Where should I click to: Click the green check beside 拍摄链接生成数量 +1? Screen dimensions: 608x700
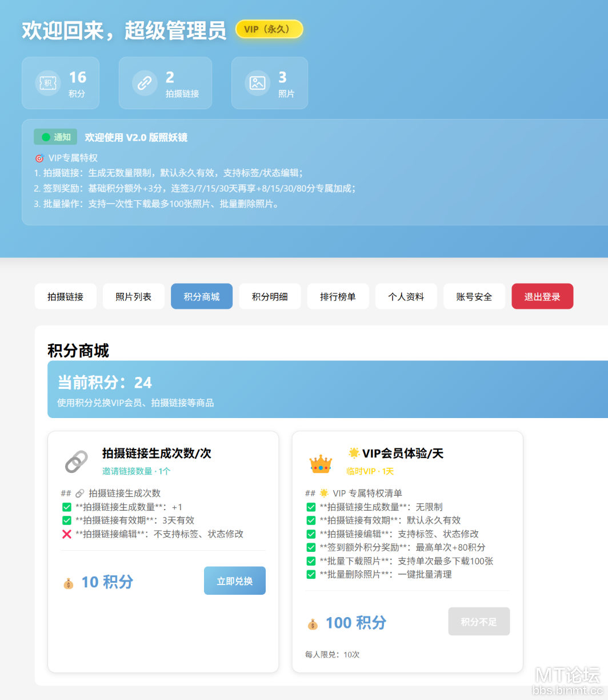tap(67, 507)
